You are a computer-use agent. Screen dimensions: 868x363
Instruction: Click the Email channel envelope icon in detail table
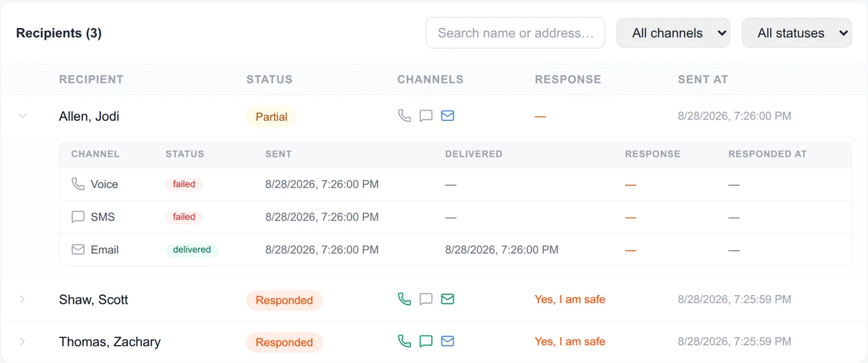pos(78,249)
